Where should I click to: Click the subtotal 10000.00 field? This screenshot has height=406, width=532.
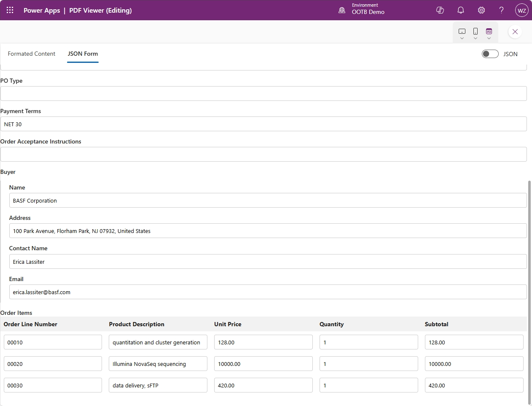[x=474, y=363]
